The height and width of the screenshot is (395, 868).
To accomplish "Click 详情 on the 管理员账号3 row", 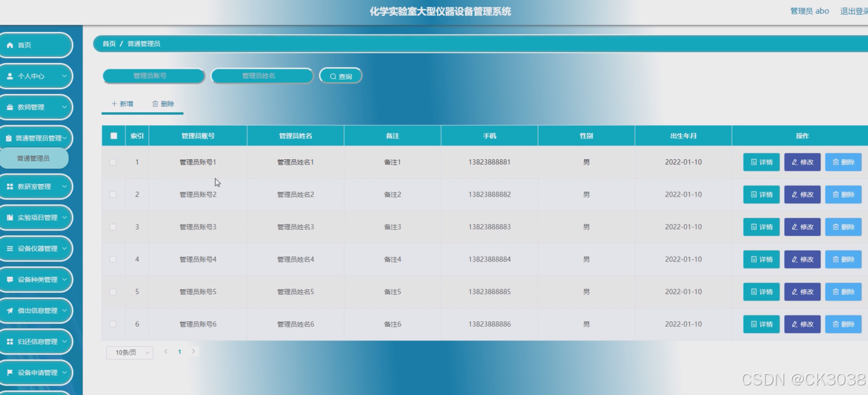I will pos(761,226).
